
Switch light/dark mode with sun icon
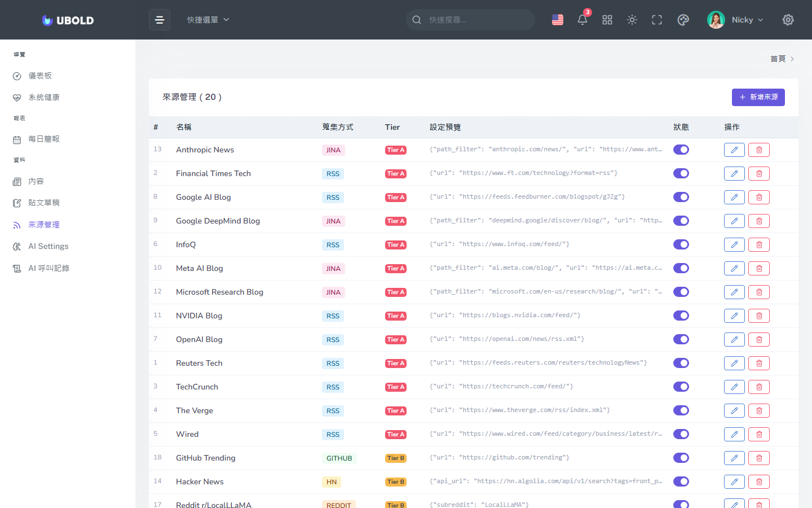point(632,20)
